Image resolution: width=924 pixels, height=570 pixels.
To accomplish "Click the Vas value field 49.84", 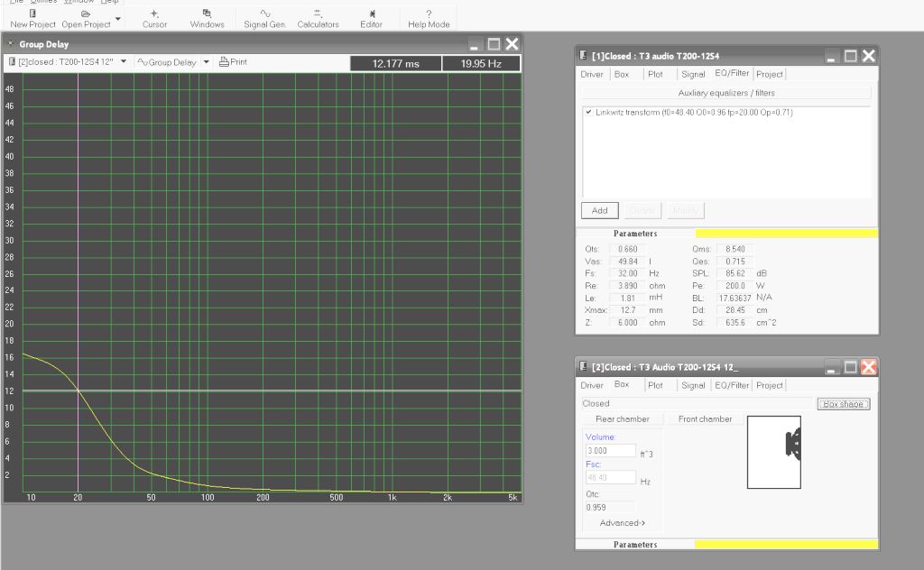I will [628, 262].
